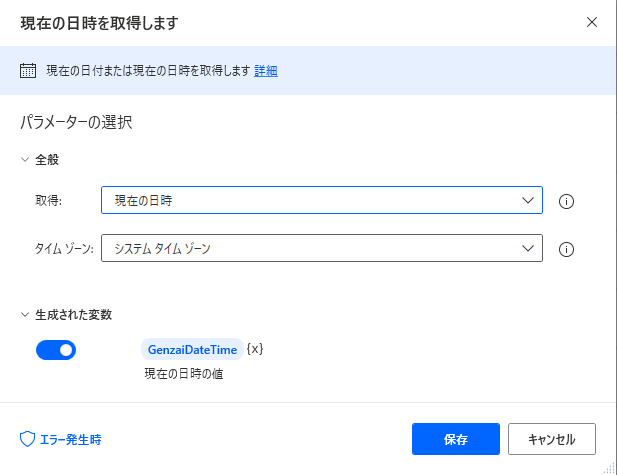Screen dimensions: 617x475
Task: Click the 詳細 link
Action: pos(266,71)
